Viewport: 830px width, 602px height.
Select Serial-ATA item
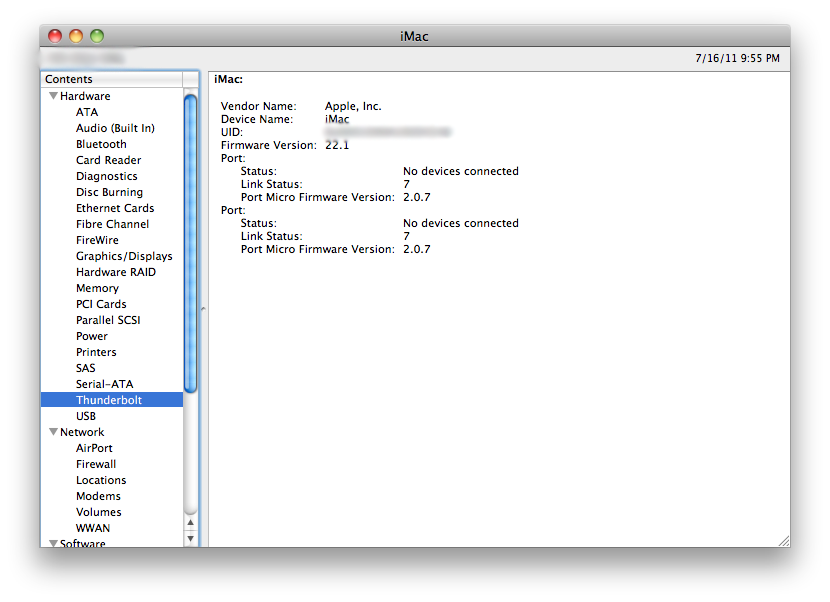tap(104, 384)
